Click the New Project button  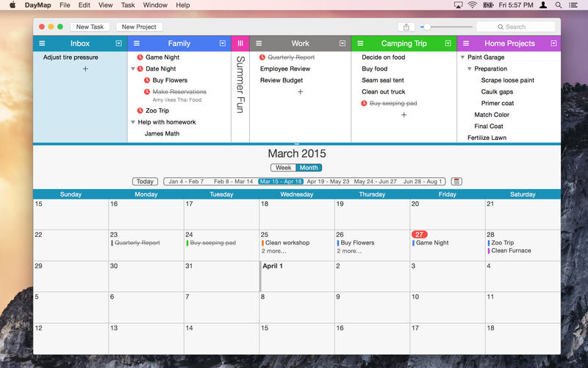tap(139, 27)
